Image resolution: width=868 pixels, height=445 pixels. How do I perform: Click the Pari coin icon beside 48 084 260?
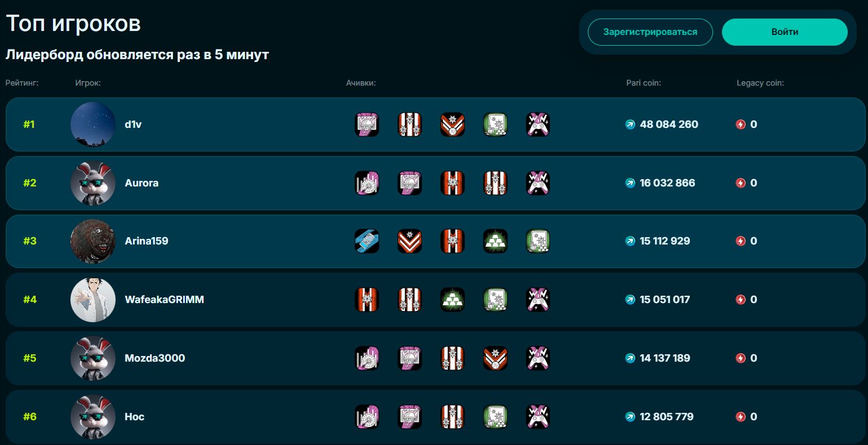click(x=631, y=124)
